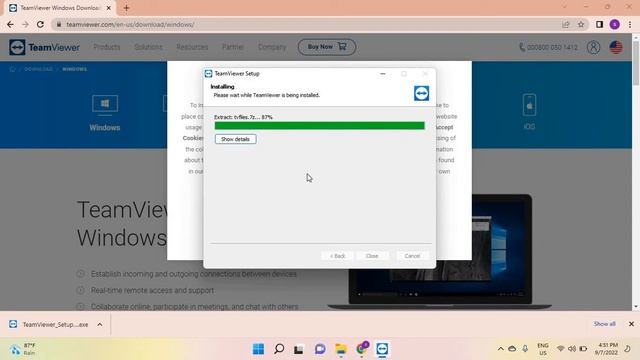Click the TeamViewer logo in setup dialog
The image size is (640, 360).
coord(422,93)
